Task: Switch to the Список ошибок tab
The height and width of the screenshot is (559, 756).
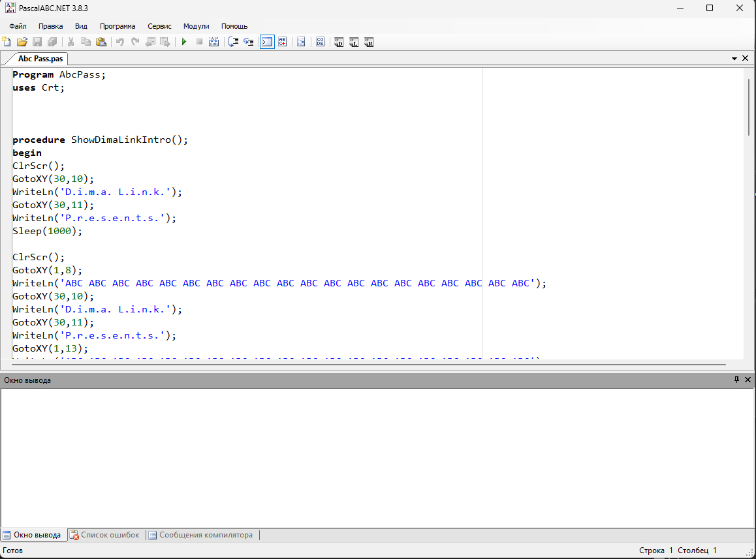Action: click(x=104, y=535)
